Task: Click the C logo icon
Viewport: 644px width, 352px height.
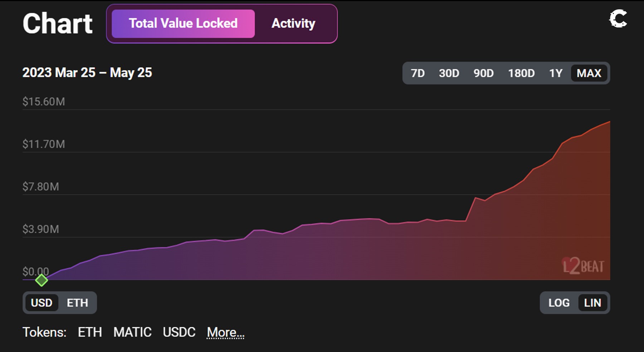Action: click(x=618, y=19)
